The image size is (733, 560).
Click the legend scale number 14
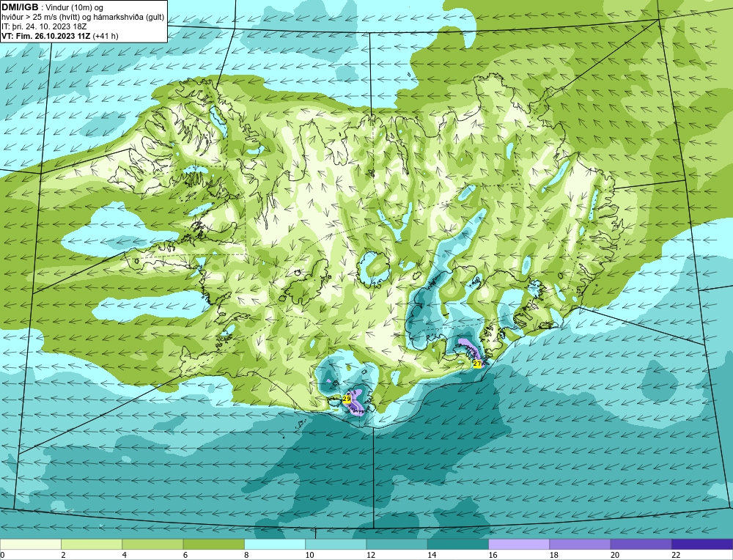coord(432,555)
